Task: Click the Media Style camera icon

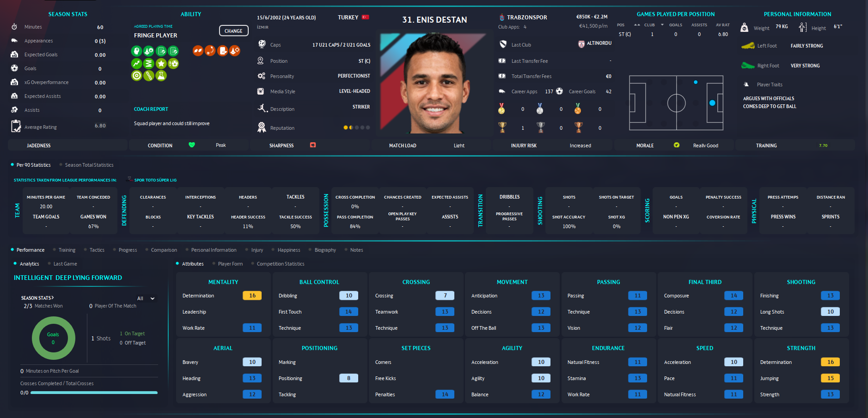Action: (x=261, y=91)
